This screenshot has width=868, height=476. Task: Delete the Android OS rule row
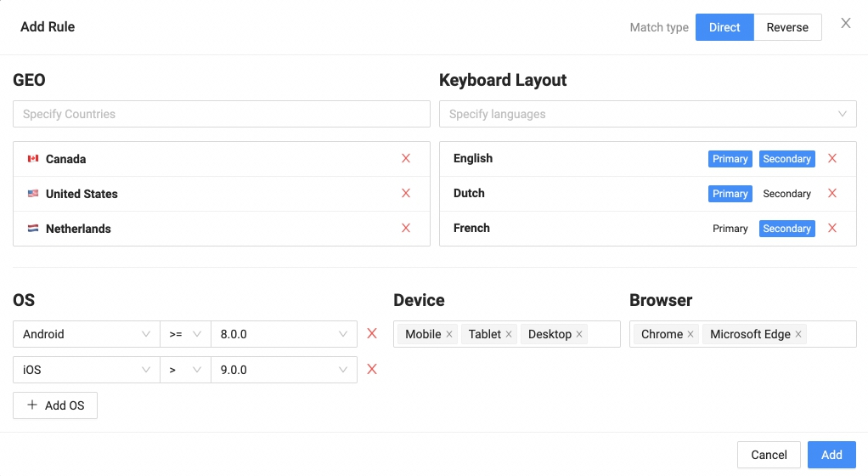click(x=372, y=334)
